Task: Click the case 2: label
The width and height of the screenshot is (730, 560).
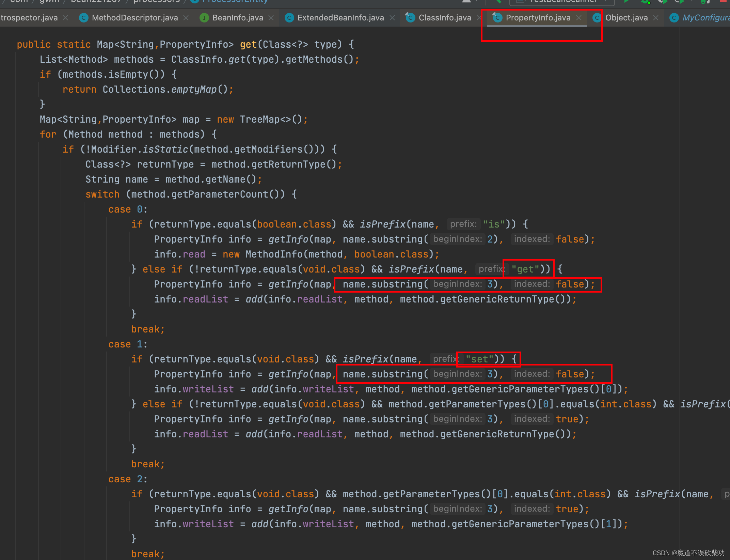Action: pyautogui.click(x=128, y=479)
